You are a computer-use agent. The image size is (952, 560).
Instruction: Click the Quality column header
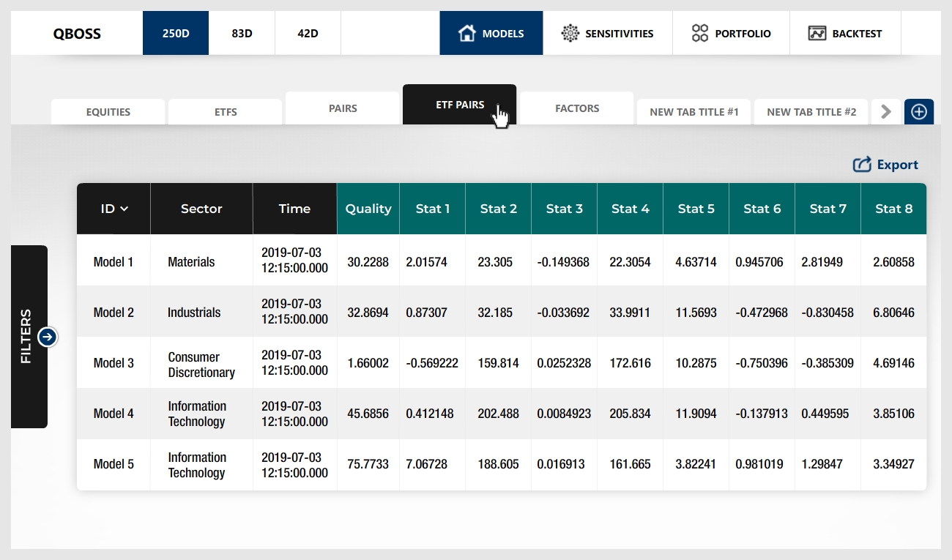(x=368, y=209)
